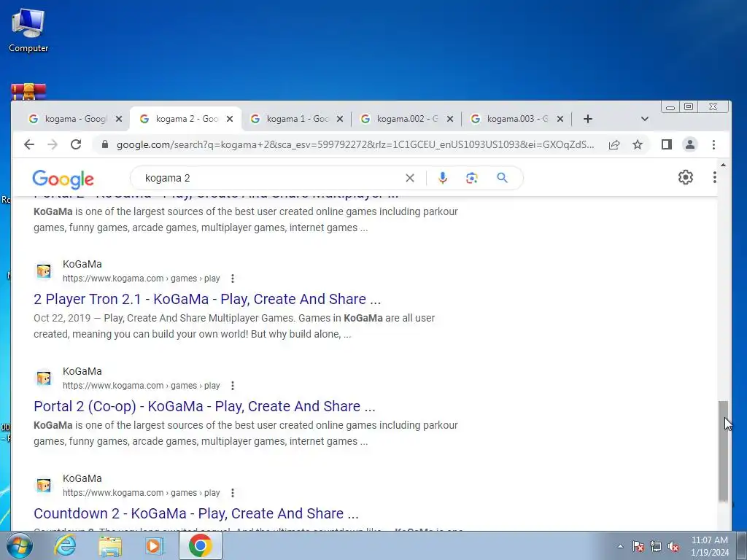Click into the 'kogama 2' search field
This screenshot has height=560, width=747.
271,178
